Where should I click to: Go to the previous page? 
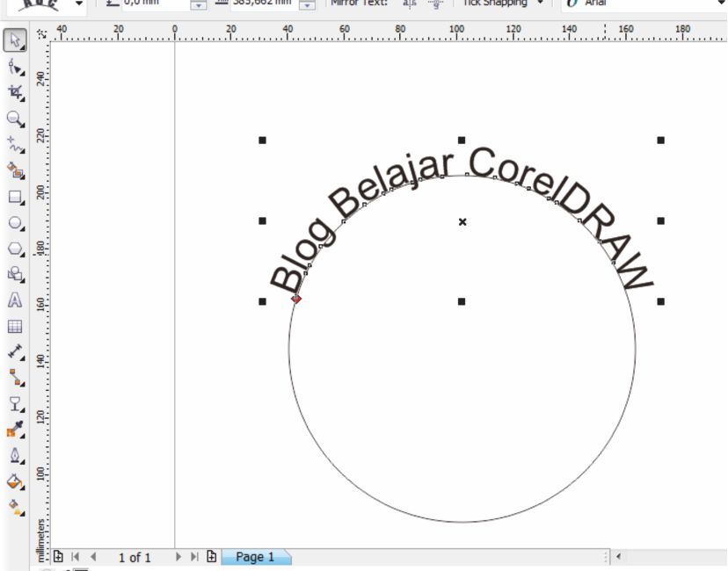(x=93, y=557)
